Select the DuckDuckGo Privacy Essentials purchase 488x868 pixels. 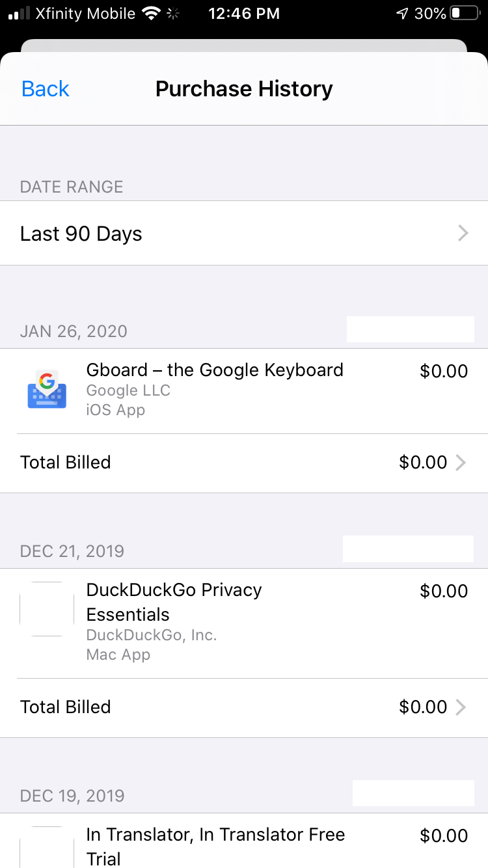tap(174, 602)
